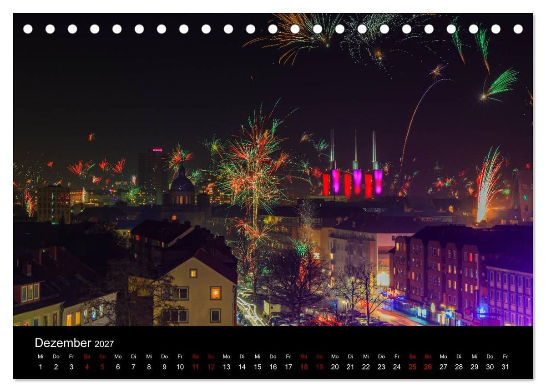Click the red Sunday date 19
This screenshot has height=392, width=546.
click(319, 367)
